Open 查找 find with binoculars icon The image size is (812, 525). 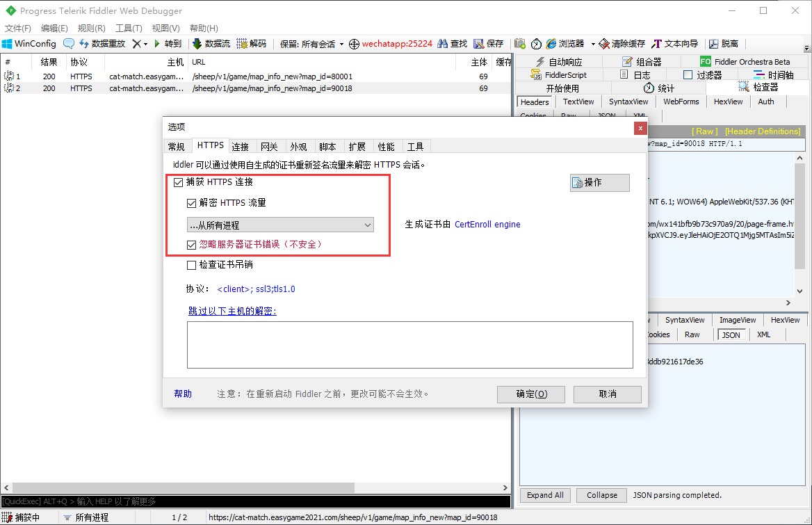452,44
